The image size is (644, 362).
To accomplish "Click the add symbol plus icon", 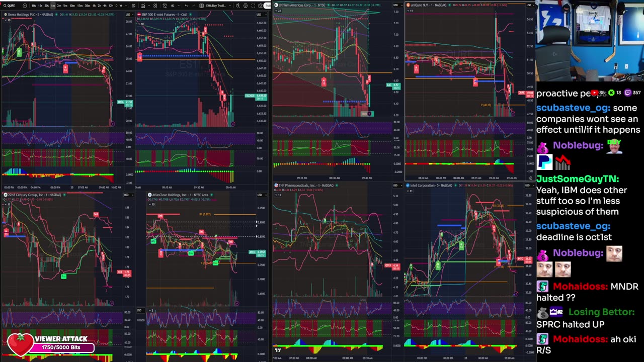I will [x=25, y=6].
